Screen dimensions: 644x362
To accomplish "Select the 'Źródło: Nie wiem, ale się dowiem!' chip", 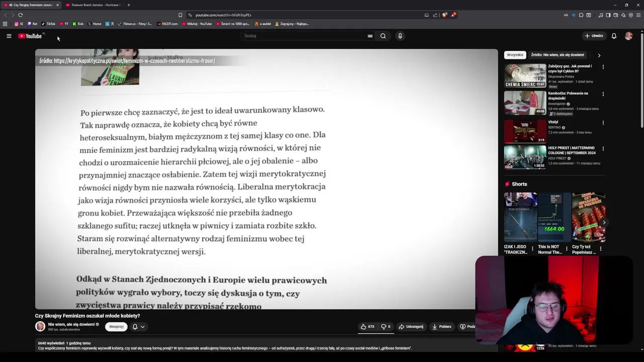I will [x=557, y=55].
